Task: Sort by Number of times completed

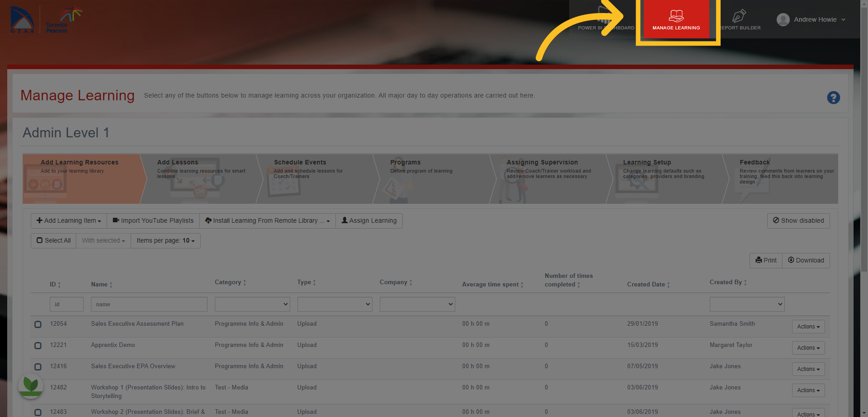Action: click(578, 285)
